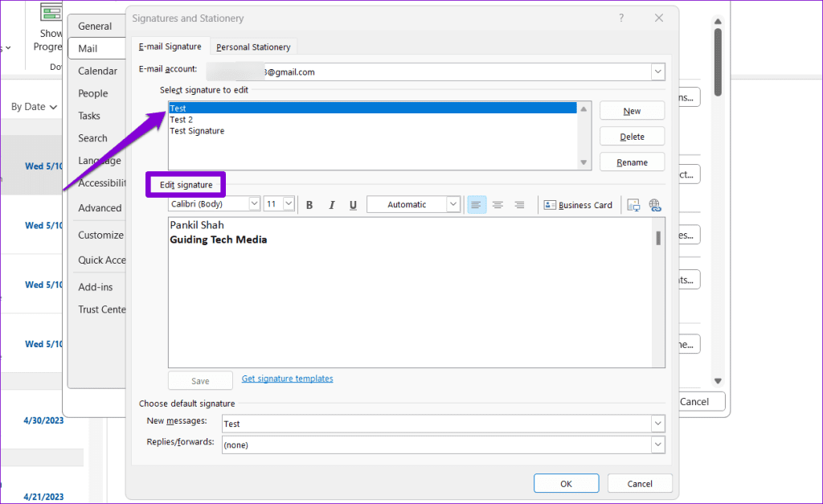Screen dimensions: 823x504
Task: Toggle Bold formatting in signature editor
Action: 309,205
